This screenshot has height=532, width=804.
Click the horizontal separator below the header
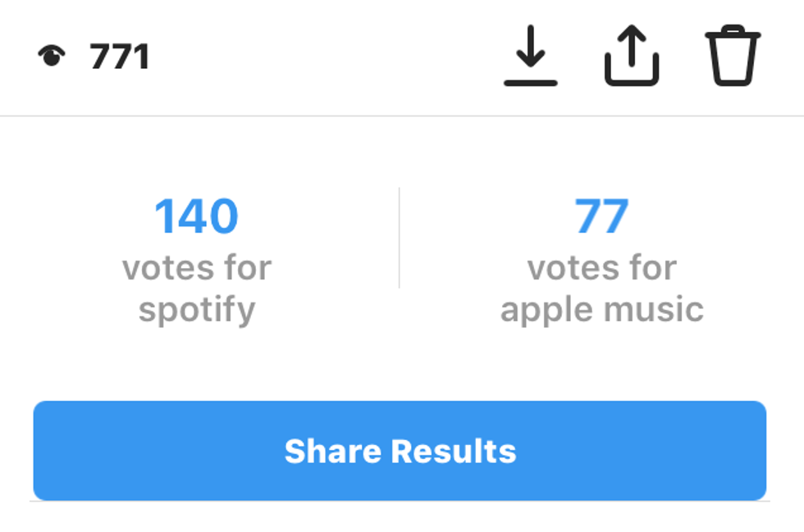402,116
